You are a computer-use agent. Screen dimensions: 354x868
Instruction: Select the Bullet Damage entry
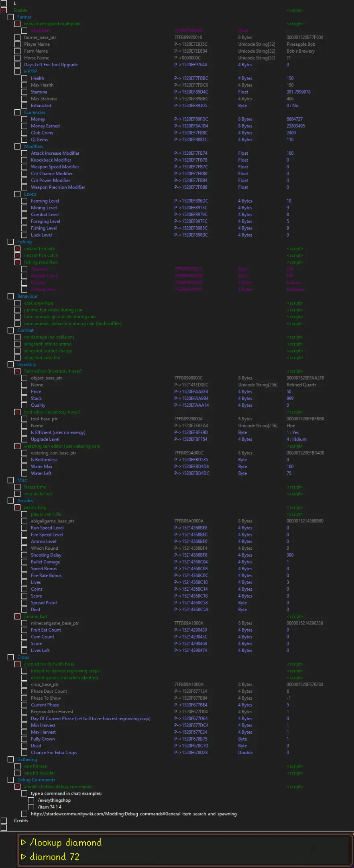(x=45, y=562)
